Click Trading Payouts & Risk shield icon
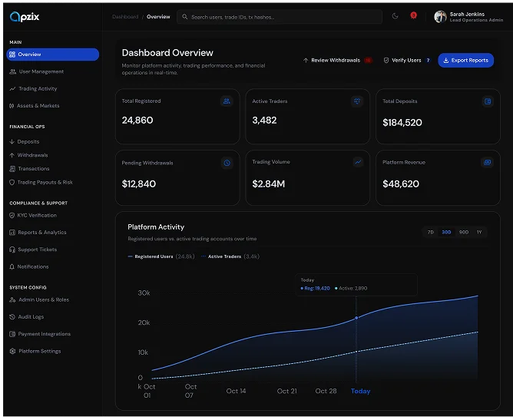Screen dimensions: 513x420 click(x=12, y=182)
